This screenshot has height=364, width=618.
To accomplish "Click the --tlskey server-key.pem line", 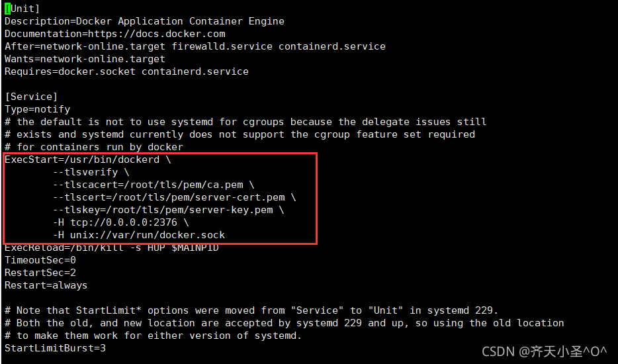I will pyautogui.click(x=169, y=210).
